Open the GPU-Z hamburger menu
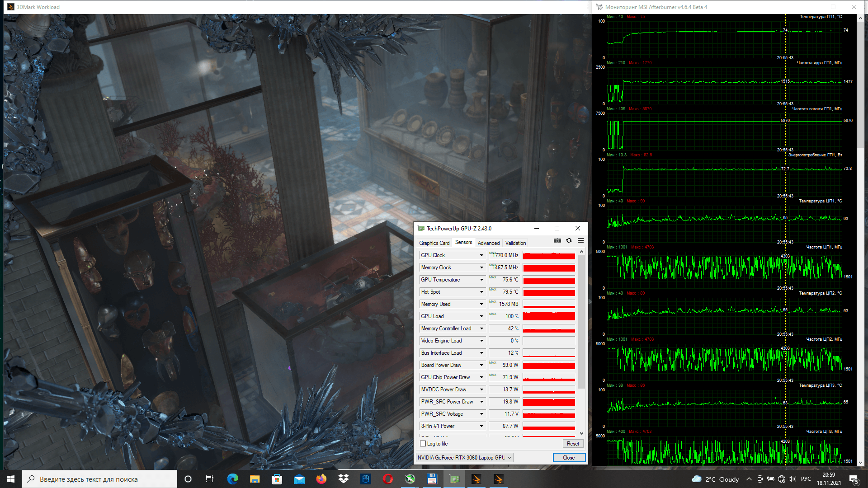Screen dimensions: 868x488 pyautogui.click(x=580, y=241)
